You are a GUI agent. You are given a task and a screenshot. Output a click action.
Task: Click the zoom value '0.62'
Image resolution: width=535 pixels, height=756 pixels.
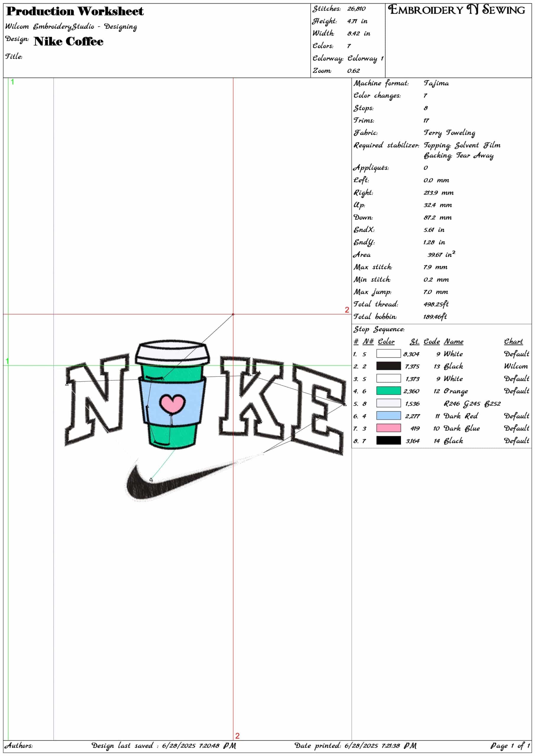point(354,71)
